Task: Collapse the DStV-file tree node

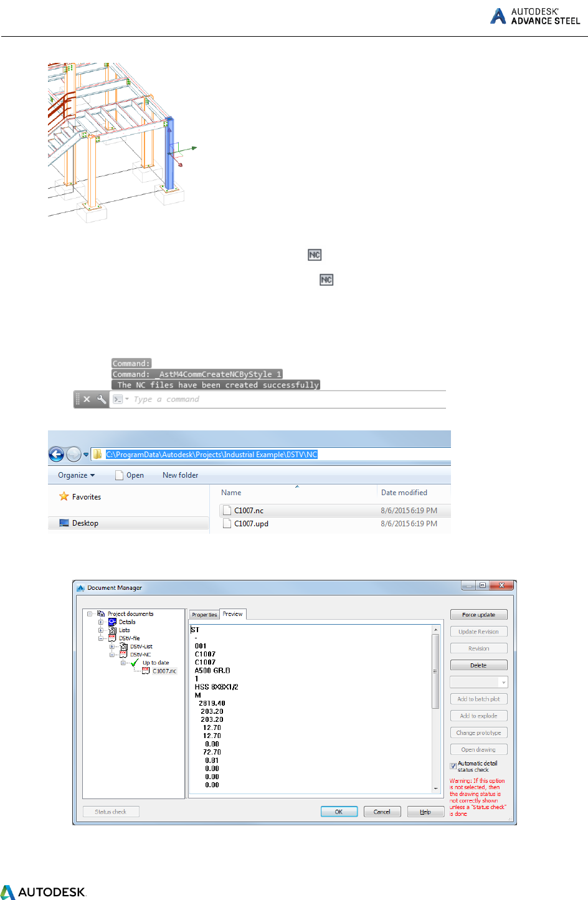Action: 101,638
